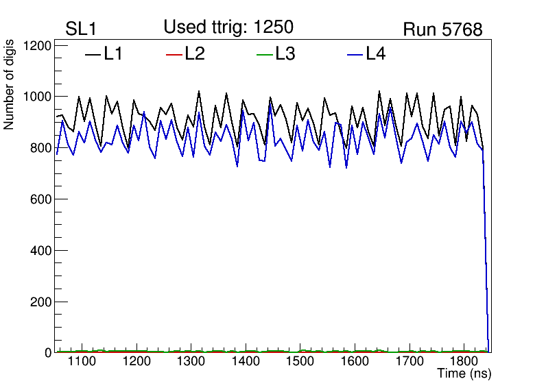
Task: Select the L3 legend label text
Action: coord(285,54)
